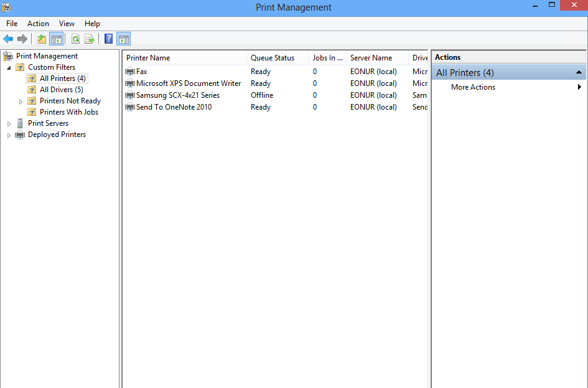Click the green Refresh toolbar icon
Image resolution: width=588 pixels, height=388 pixels.
(x=75, y=39)
